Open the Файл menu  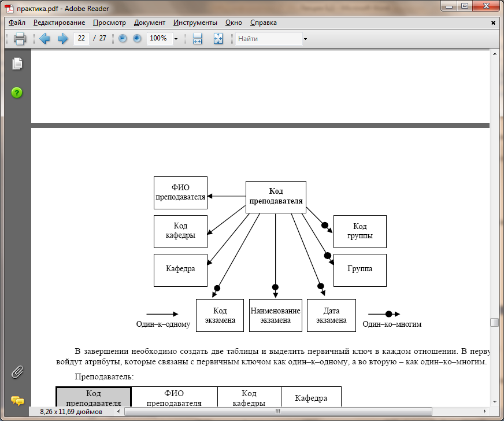(17, 23)
